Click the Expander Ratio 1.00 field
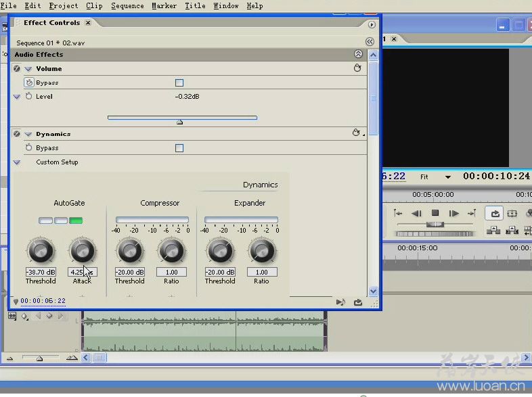532x397 pixels. [x=261, y=272]
